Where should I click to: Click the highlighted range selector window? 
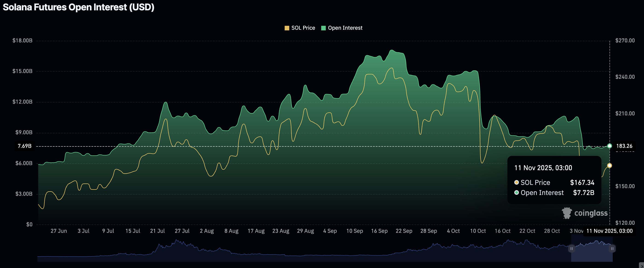(592, 253)
